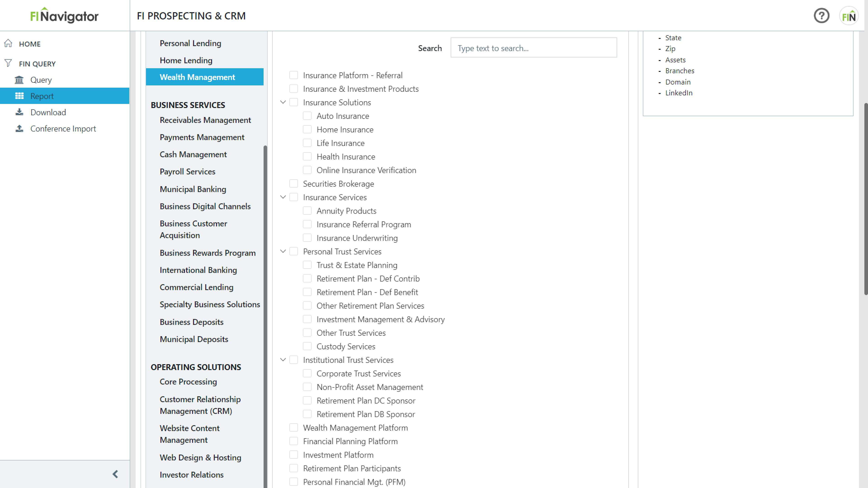Collapse the sidebar with the left arrow
This screenshot has width=868, height=488.
coord(115,474)
